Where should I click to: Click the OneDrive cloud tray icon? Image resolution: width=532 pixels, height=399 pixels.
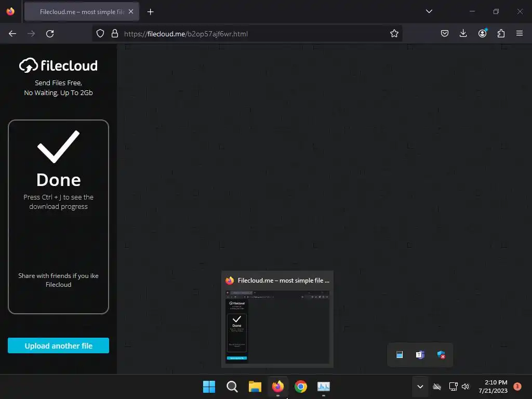point(437,387)
